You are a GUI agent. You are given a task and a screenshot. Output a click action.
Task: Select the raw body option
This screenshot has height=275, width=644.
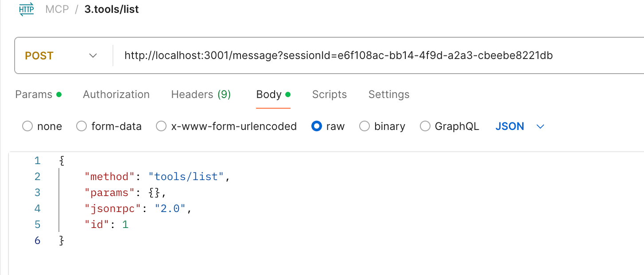click(x=328, y=126)
